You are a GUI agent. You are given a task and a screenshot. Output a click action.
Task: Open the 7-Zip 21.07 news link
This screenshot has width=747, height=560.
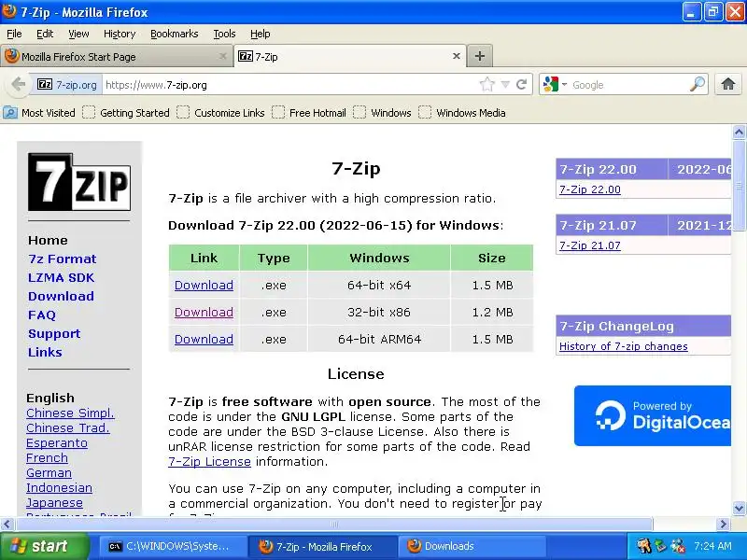point(590,245)
